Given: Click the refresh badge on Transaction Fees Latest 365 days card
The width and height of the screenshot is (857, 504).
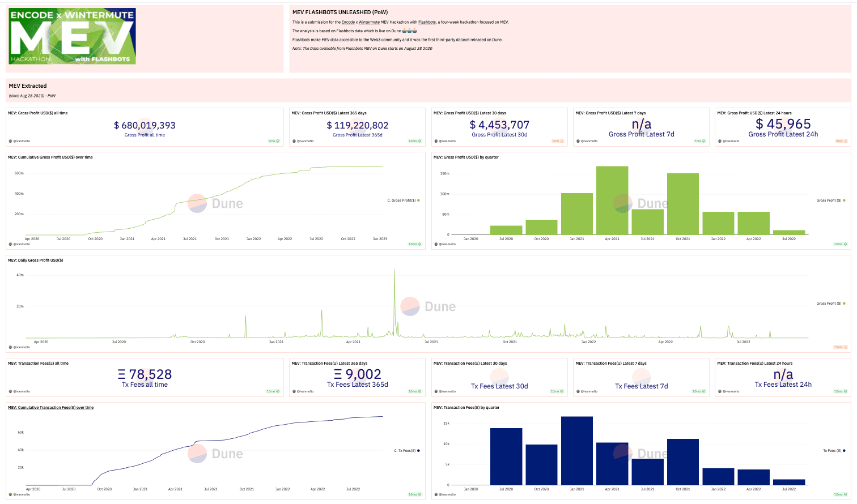Looking at the screenshot, I should pos(415,391).
